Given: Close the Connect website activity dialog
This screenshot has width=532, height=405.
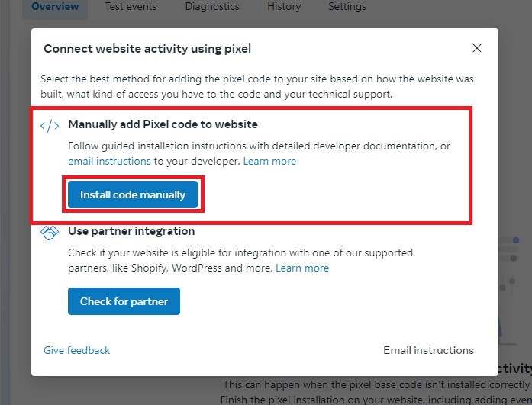Looking at the screenshot, I should pyautogui.click(x=477, y=48).
